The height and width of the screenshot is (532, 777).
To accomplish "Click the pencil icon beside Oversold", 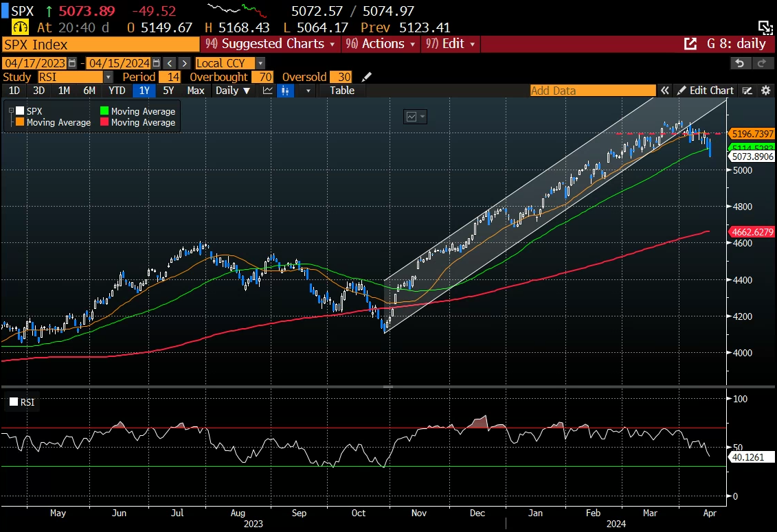I will click(x=367, y=77).
